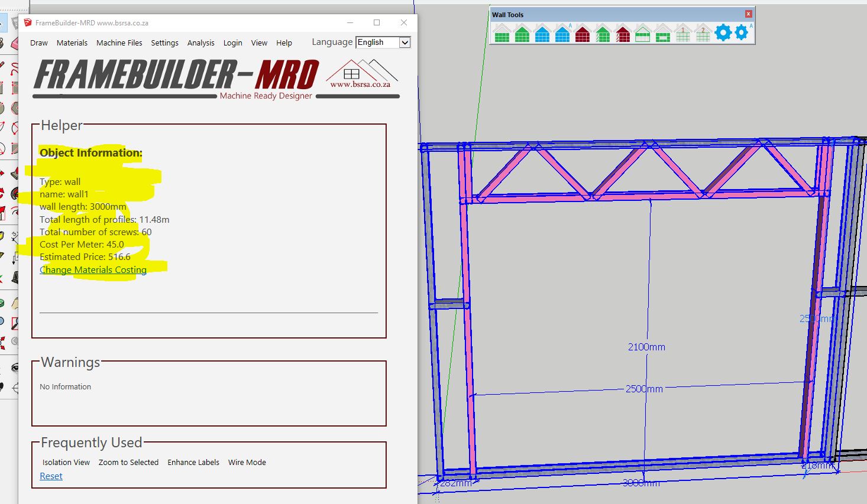Click the Reset link under Frequently Used
867x504 pixels.
coord(51,476)
